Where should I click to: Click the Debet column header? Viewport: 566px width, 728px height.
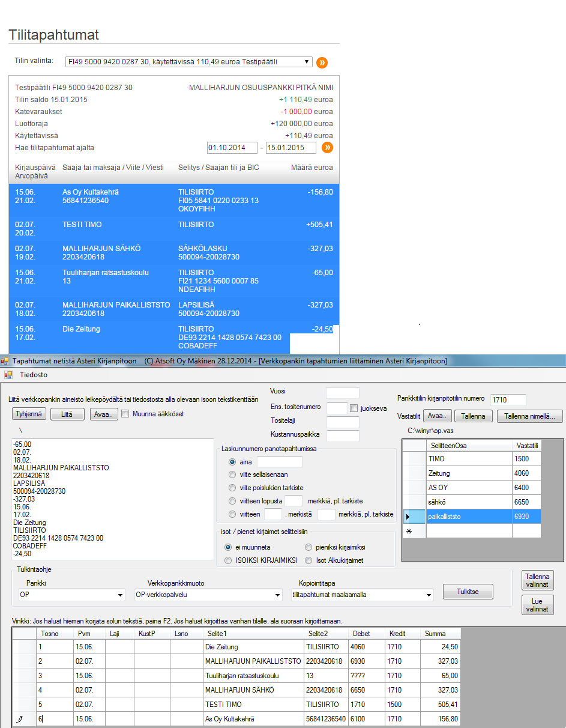pos(368,633)
